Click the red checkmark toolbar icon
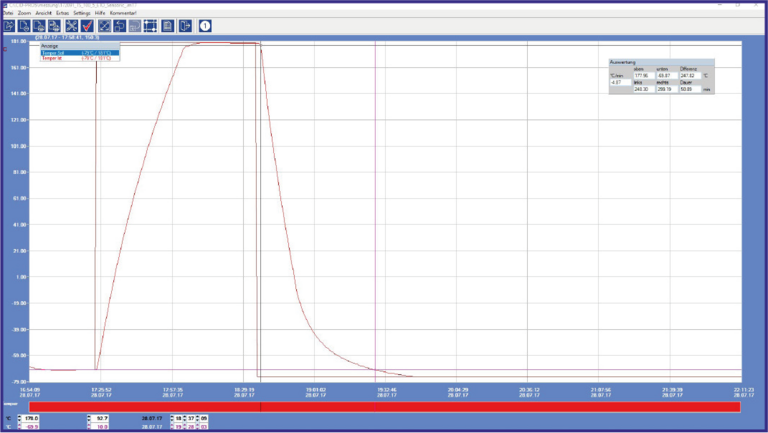Screen dimensions: 768x433 (x=87, y=26)
